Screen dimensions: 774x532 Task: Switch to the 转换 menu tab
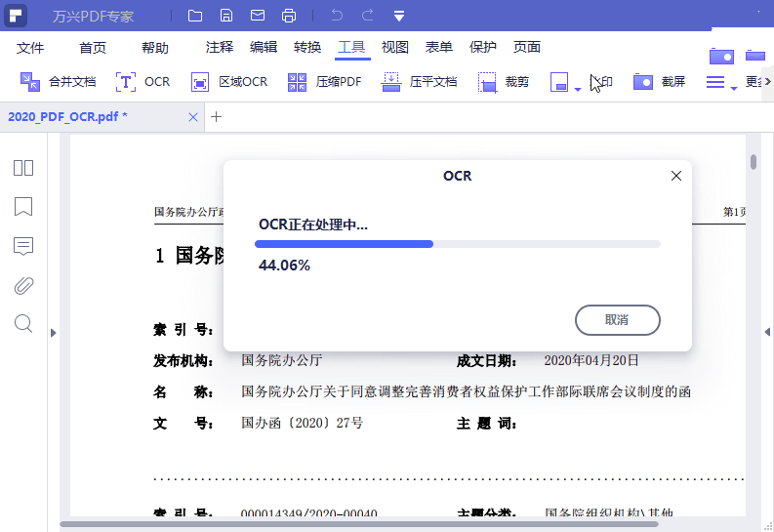[307, 47]
